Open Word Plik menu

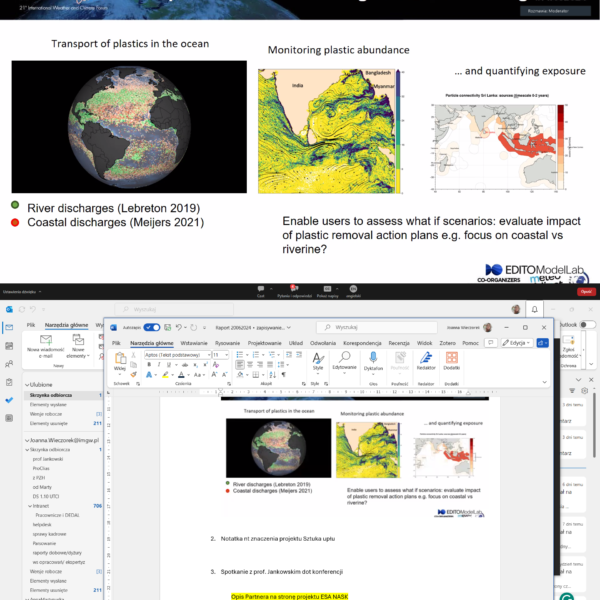coord(116,343)
